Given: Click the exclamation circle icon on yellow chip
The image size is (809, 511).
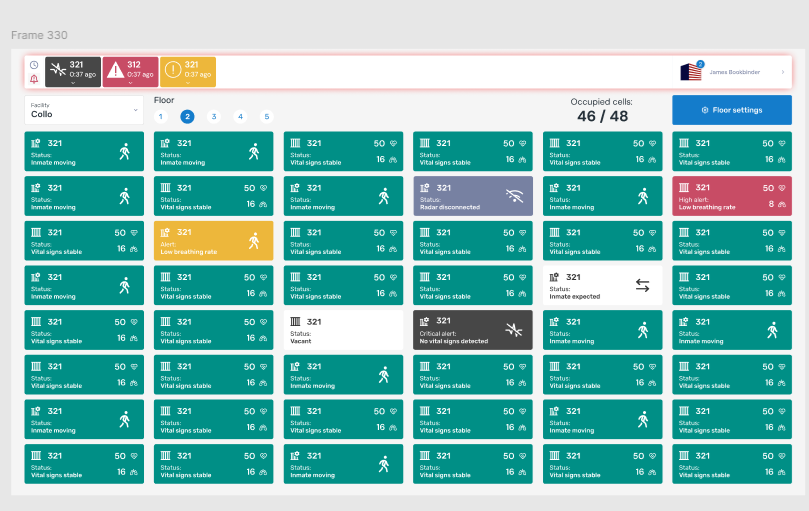Looking at the screenshot, I should [x=173, y=70].
